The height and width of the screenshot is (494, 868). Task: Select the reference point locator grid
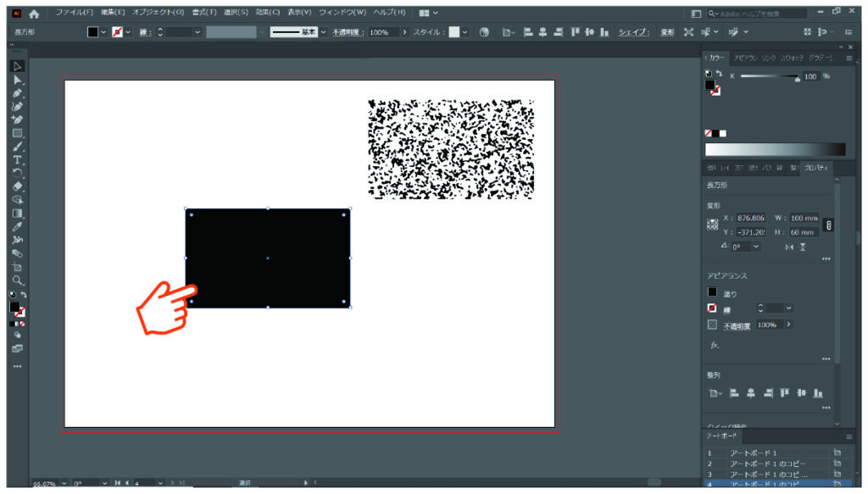712,225
